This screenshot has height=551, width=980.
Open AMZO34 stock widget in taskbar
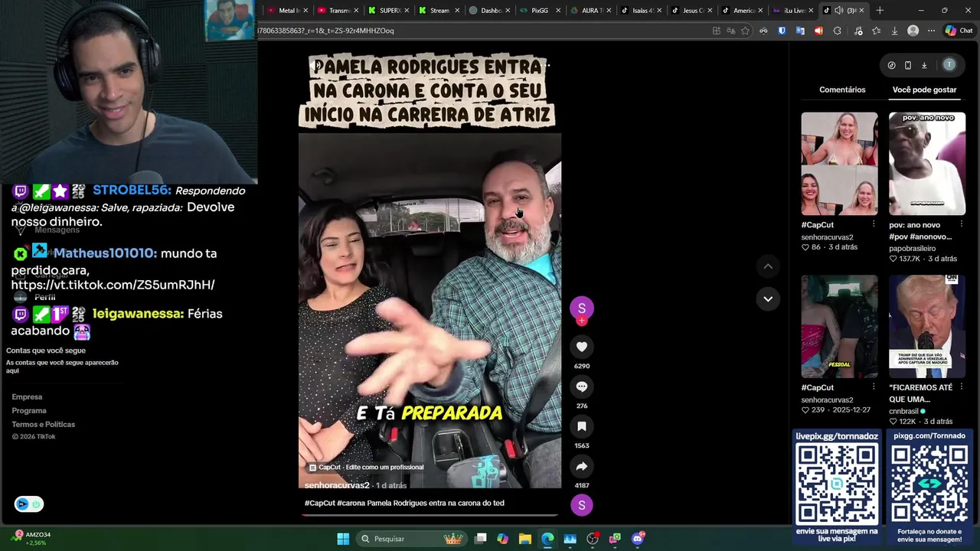(x=32, y=539)
